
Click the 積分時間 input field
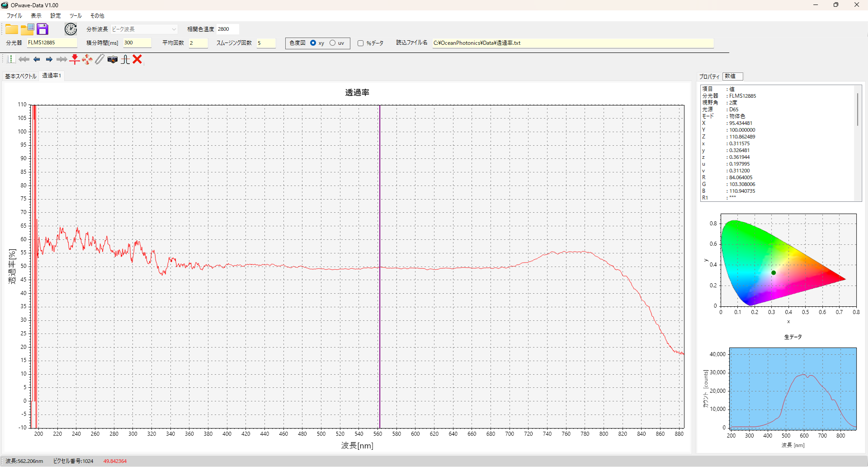[x=137, y=43]
